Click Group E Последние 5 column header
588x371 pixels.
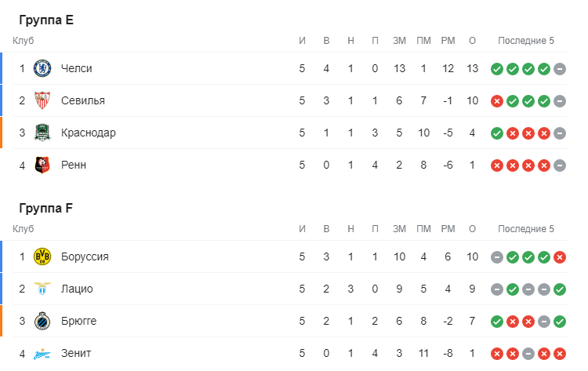tap(525, 41)
